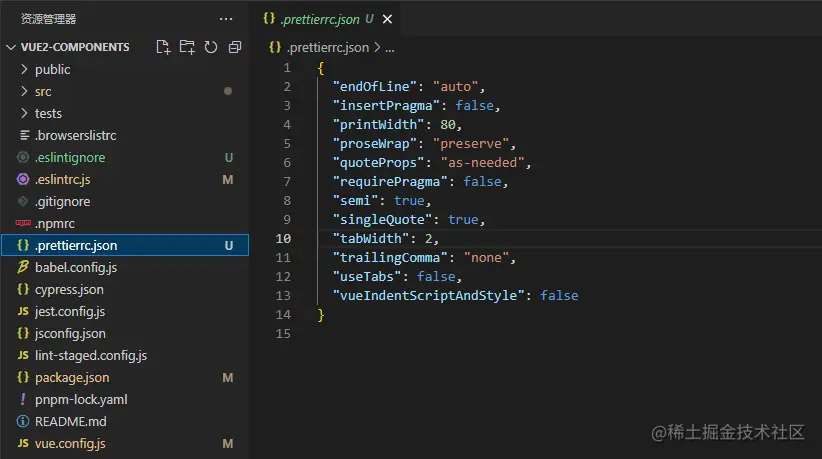Viewport: 822px width, 459px height.
Task: Click the braces icon beside package.json
Action: tap(23, 377)
